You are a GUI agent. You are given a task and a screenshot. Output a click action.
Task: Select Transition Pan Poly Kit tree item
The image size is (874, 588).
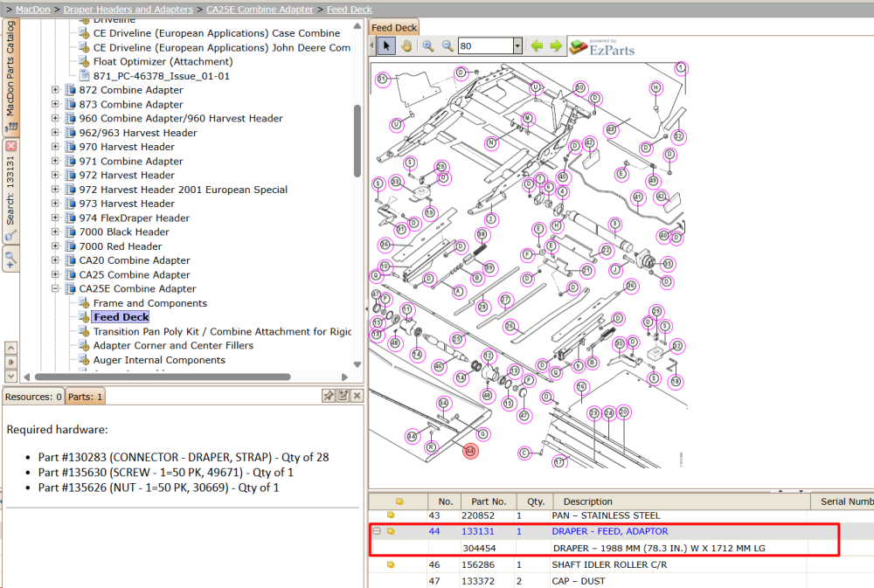pos(222,332)
